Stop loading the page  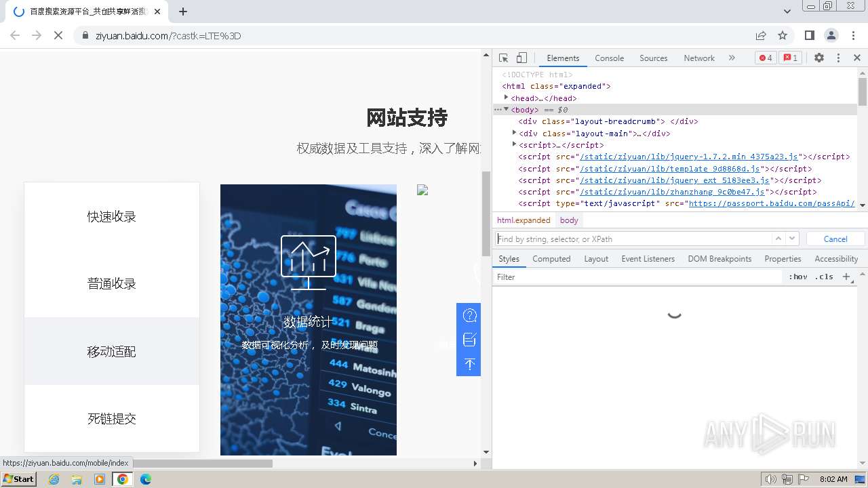(58, 35)
